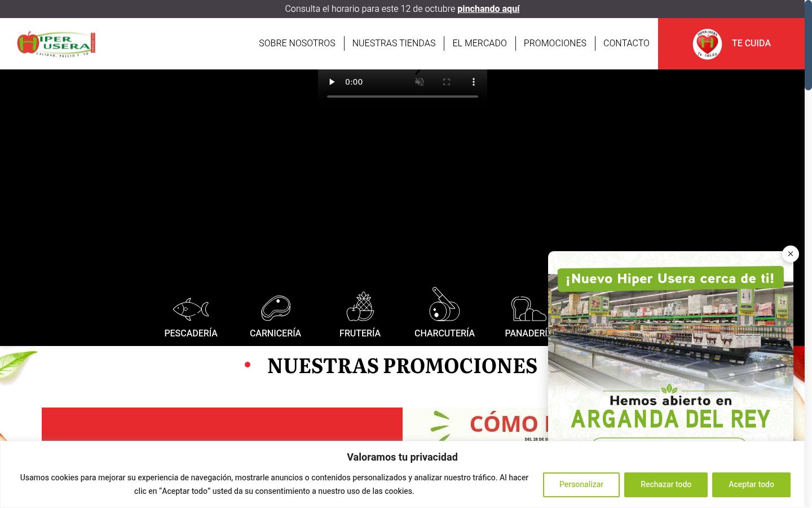The width and height of the screenshot is (812, 508).
Task: Open the video more options menu
Action: click(474, 82)
